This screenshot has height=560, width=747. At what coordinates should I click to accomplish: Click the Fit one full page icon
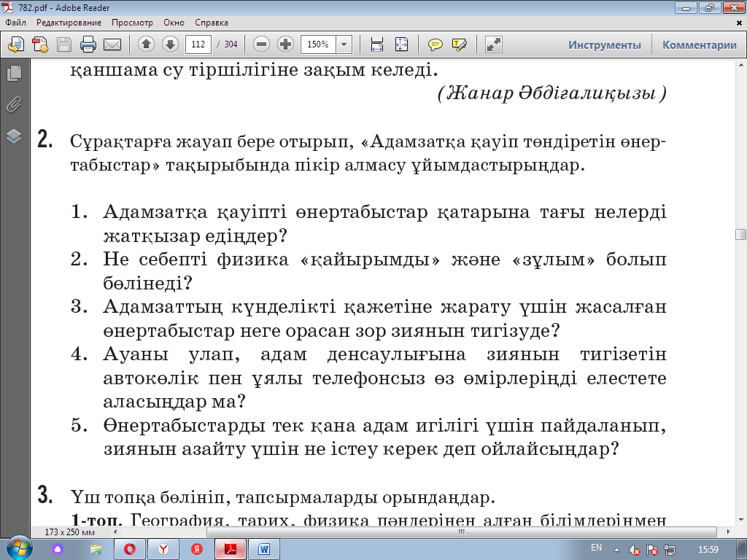402,44
